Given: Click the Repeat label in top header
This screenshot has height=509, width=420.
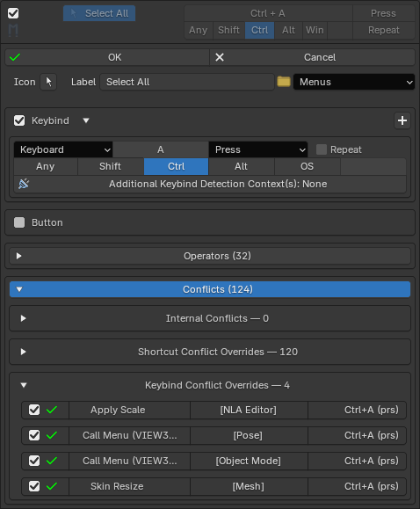Looking at the screenshot, I should 384,30.
